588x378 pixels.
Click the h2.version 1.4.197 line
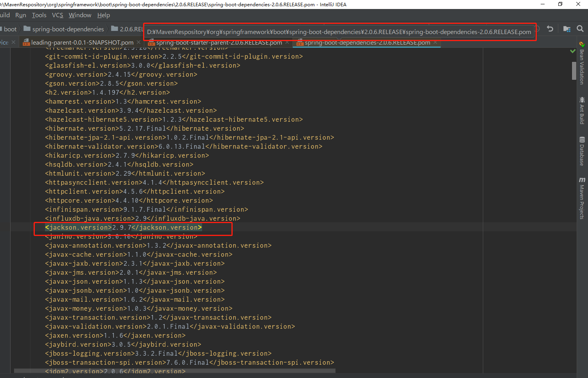pyautogui.click(x=108, y=92)
